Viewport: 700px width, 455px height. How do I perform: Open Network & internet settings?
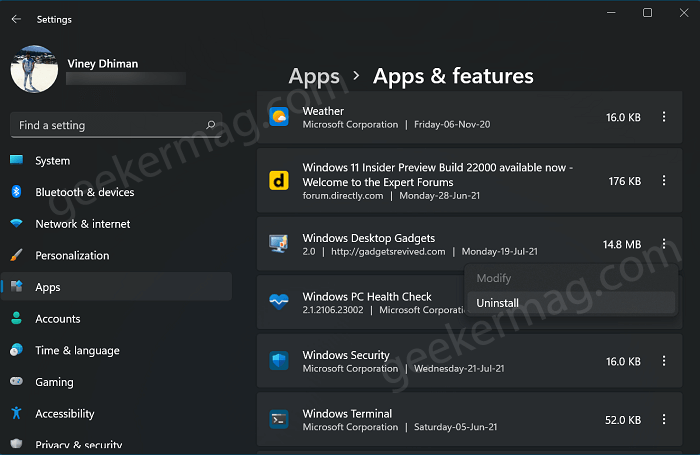83,224
